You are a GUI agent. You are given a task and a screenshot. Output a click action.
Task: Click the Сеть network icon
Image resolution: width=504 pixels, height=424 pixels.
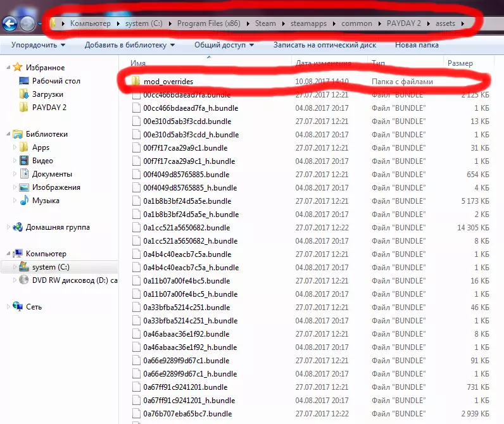click(18, 306)
